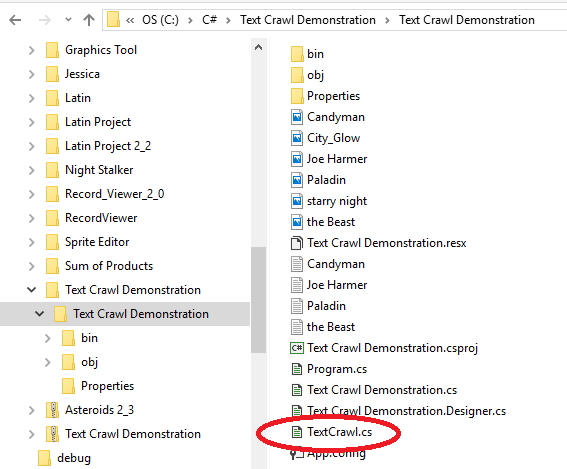Screen dimensions: 567x469
Task: Select the Text Crawl Demonstration.resx file
Action: point(379,243)
